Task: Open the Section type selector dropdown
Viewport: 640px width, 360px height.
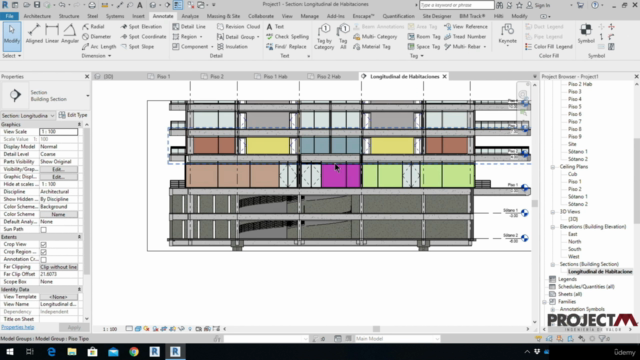Action: click(x=87, y=96)
